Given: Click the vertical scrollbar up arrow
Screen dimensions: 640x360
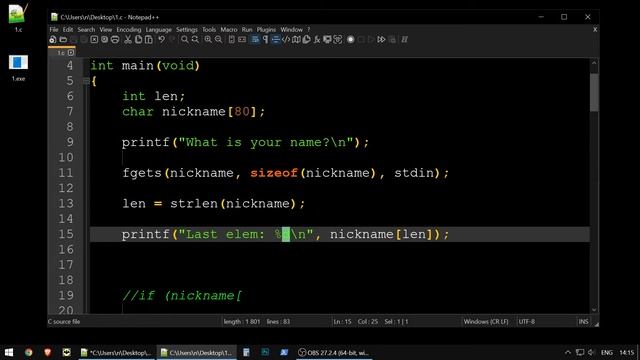Looking at the screenshot, I should [x=594, y=63].
